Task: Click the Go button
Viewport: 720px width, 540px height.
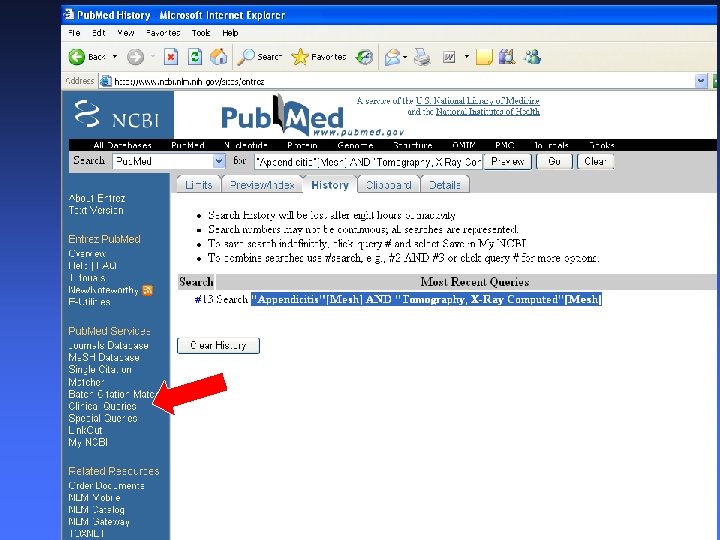Action: click(555, 162)
